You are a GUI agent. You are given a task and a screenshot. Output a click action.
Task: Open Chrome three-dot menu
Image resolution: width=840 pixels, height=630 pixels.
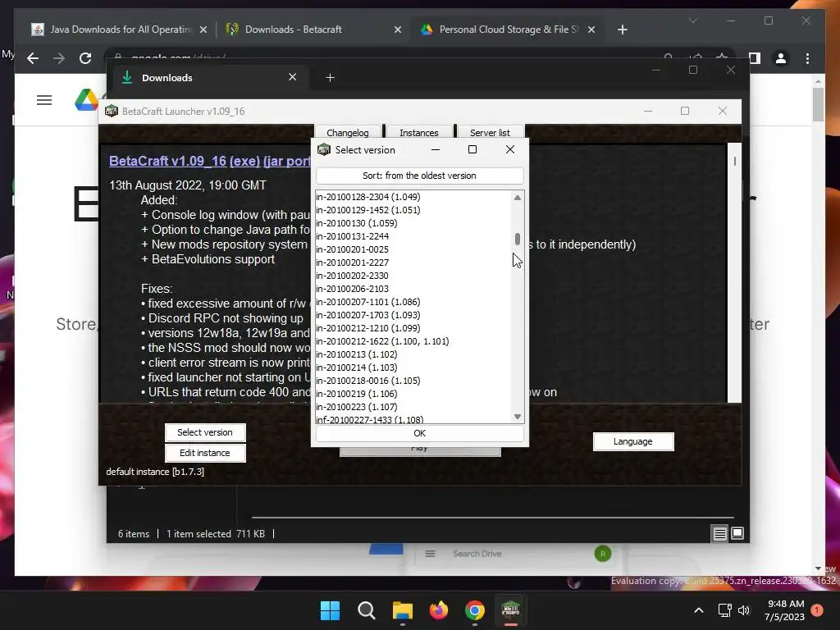[x=807, y=58]
